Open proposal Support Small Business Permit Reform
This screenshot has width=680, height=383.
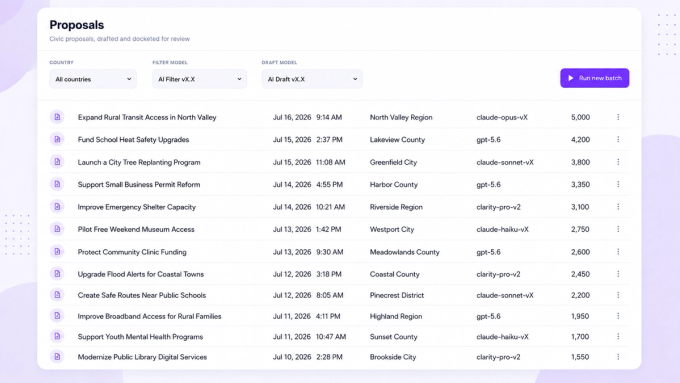[139, 184]
